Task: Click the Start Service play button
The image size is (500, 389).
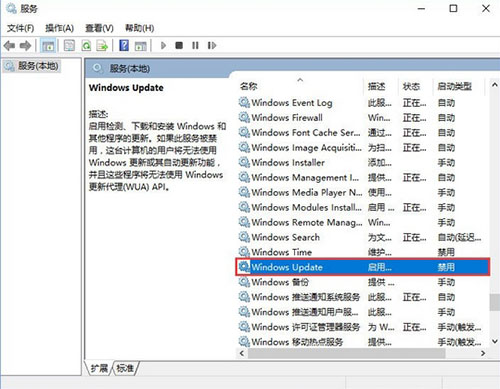Action: pyautogui.click(x=163, y=45)
